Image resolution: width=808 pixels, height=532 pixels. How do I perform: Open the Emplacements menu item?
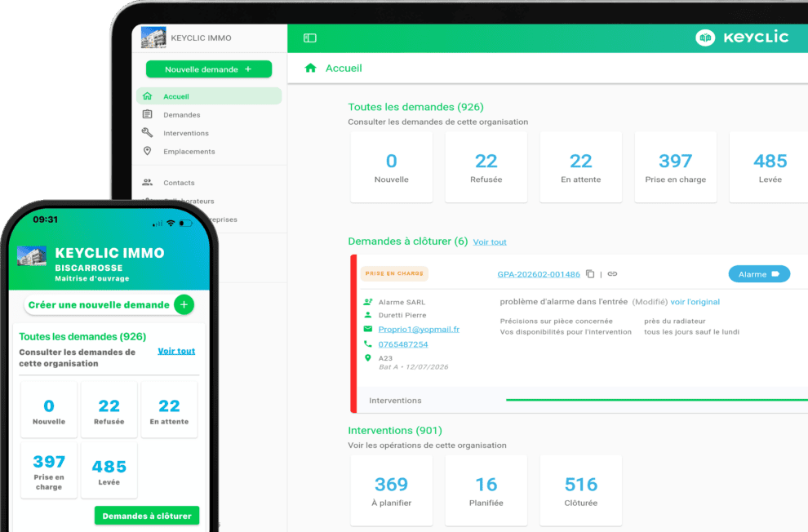coord(209,151)
